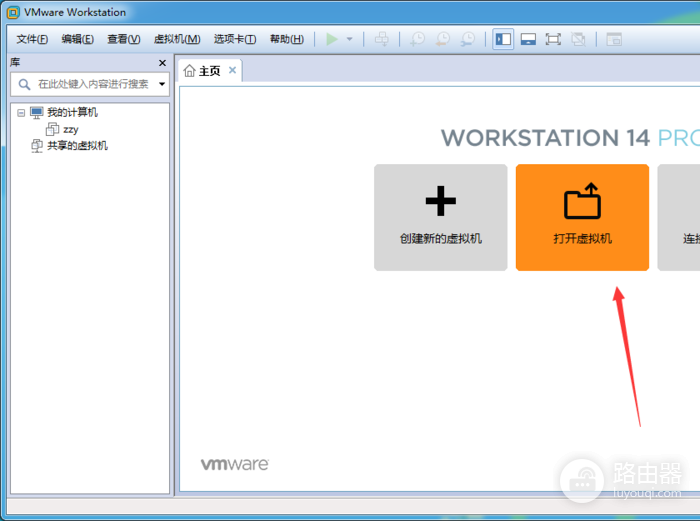700x521 pixels.
Task: Click the VMware Workstation title bar icon
Action: (x=13, y=13)
